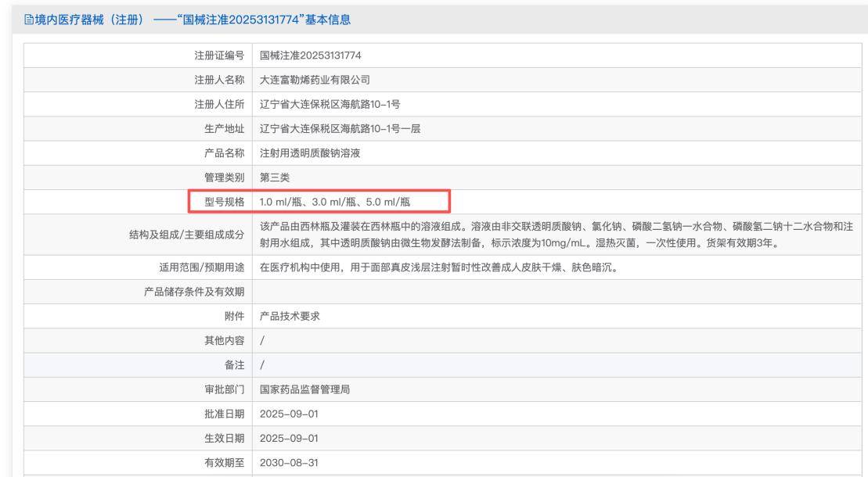Click the label 附件

click(234, 316)
